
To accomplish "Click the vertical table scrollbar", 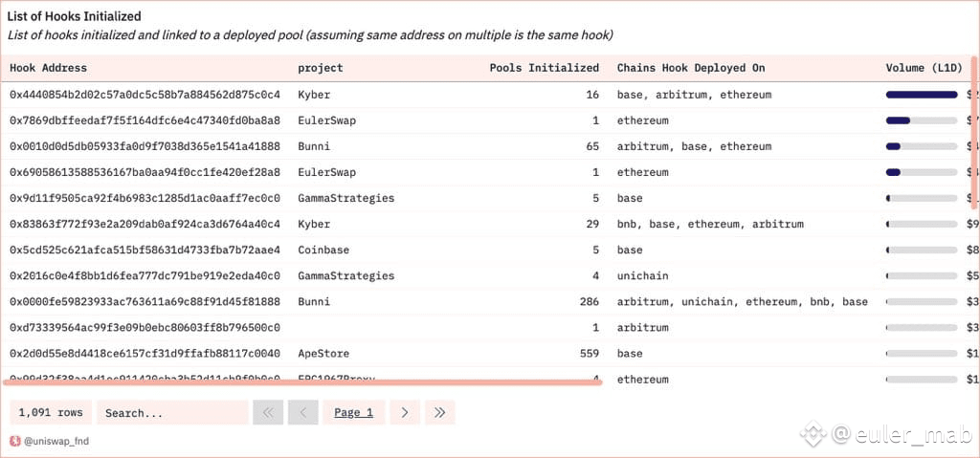I will click(x=973, y=133).
